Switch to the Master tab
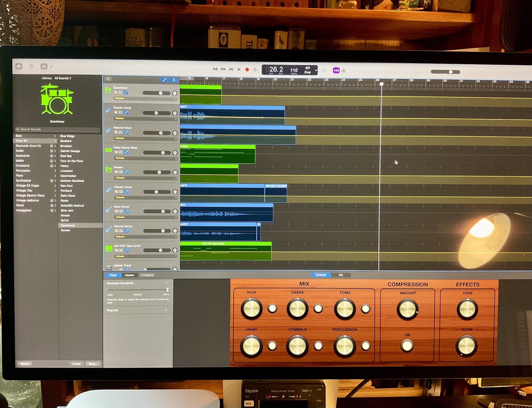 click(x=130, y=275)
